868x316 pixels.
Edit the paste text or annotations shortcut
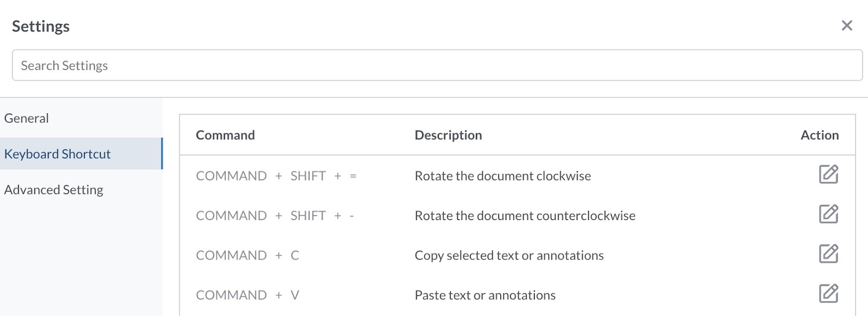(x=828, y=293)
